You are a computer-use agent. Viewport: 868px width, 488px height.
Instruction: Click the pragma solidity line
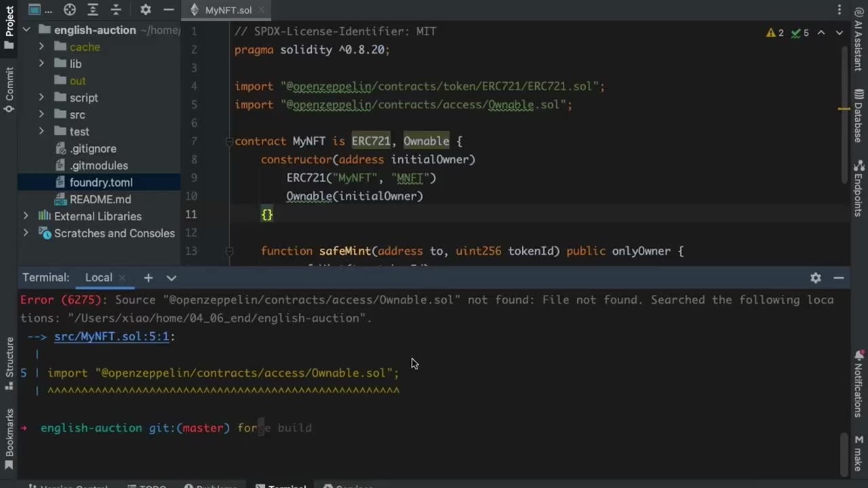(x=312, y=49)
